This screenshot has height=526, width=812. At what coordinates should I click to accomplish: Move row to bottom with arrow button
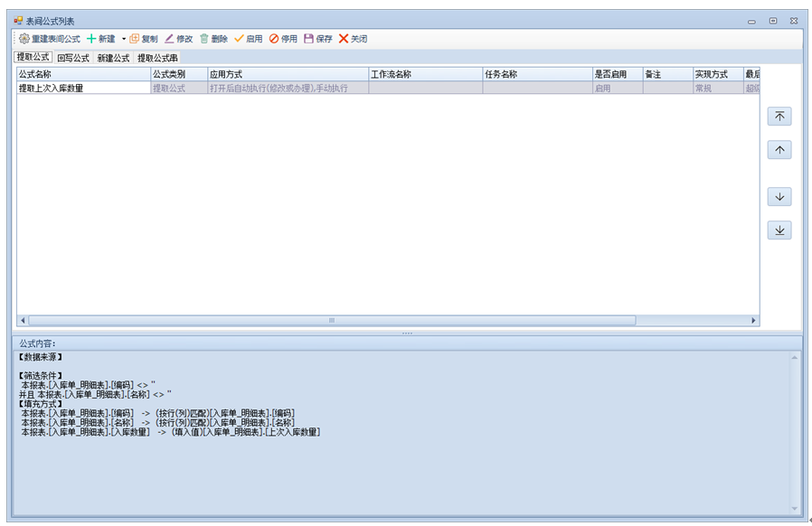(779, 230)
